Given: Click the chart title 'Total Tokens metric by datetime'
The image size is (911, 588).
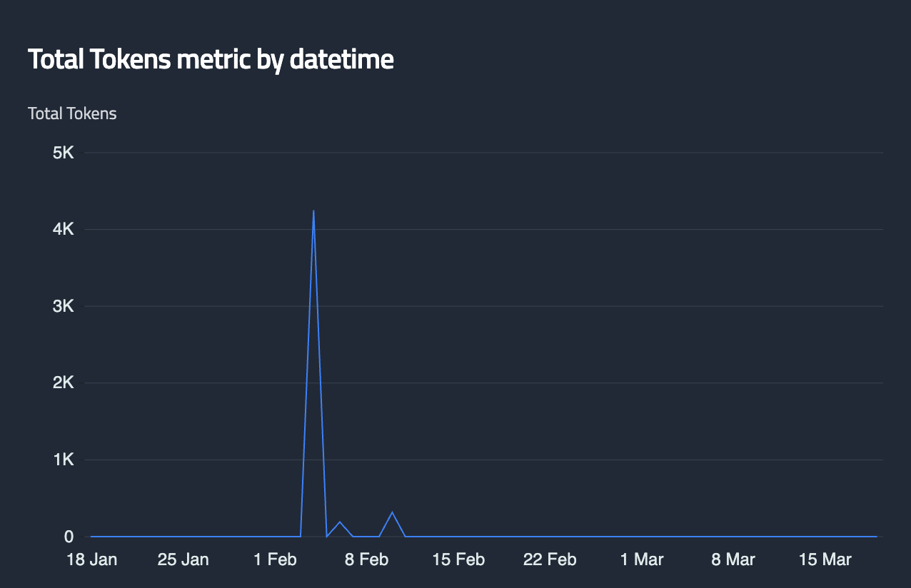Looking at the screenshot, I should (211, 60).
